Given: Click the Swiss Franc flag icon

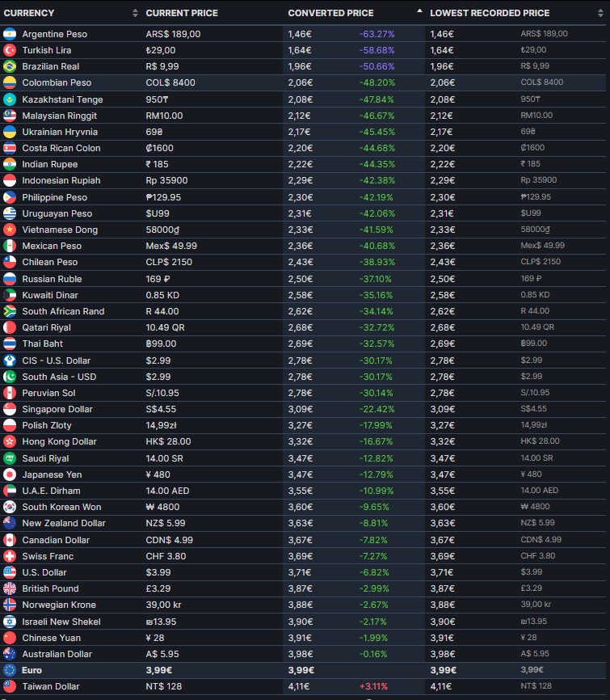Looking at the screenshot, I should point(10,556).
